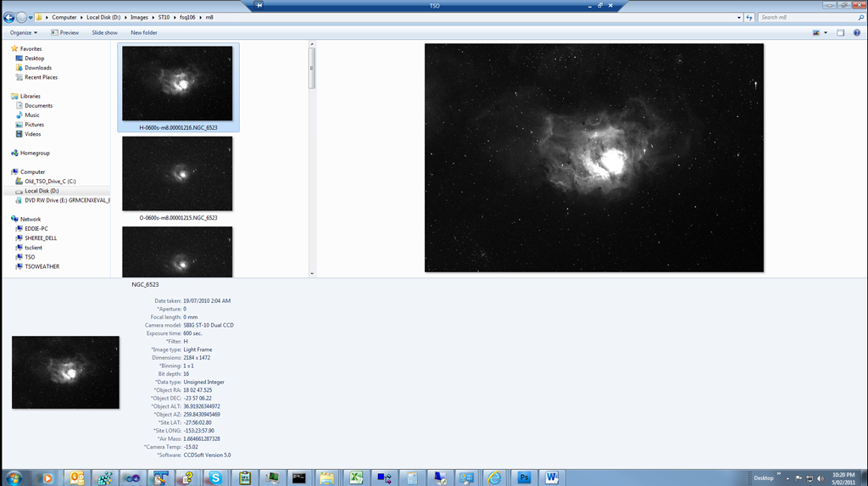Click the Back navigation arrow
Screen dimensions: 868x486
click(x=9, y=17)
